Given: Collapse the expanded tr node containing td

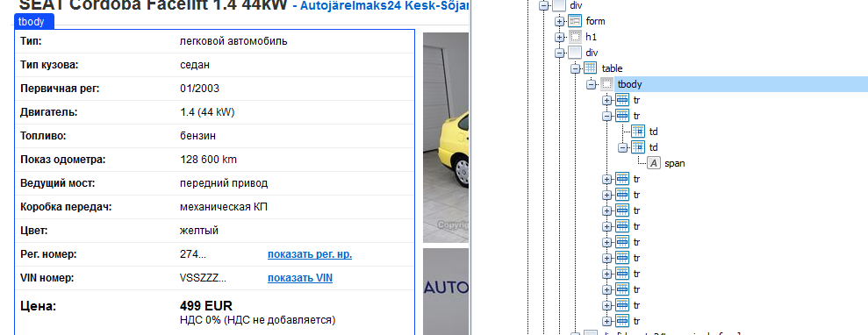Looking at the screenshot, I should pos(606,116).
